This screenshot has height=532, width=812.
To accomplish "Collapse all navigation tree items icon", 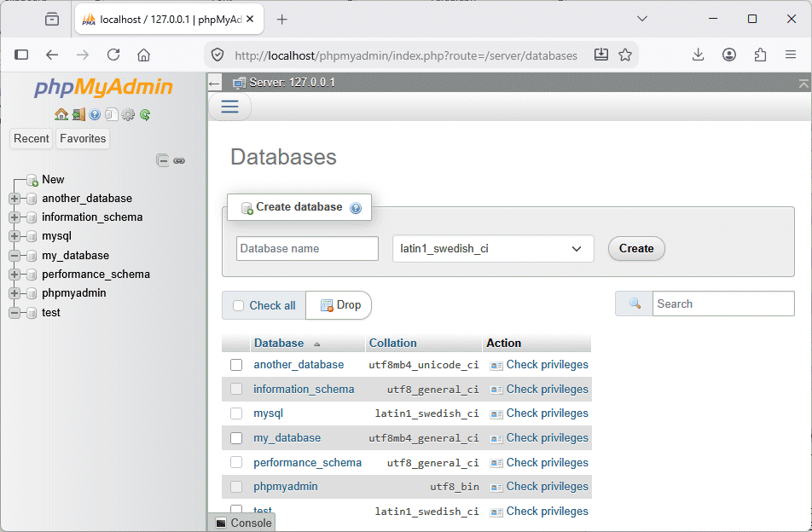I will pyautogui.click(x=163, y=160).
